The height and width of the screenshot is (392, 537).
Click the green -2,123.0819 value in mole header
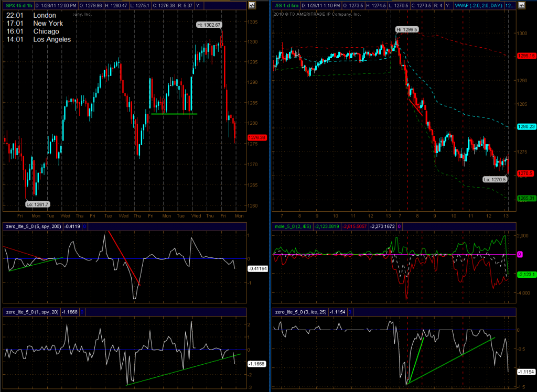326,226
